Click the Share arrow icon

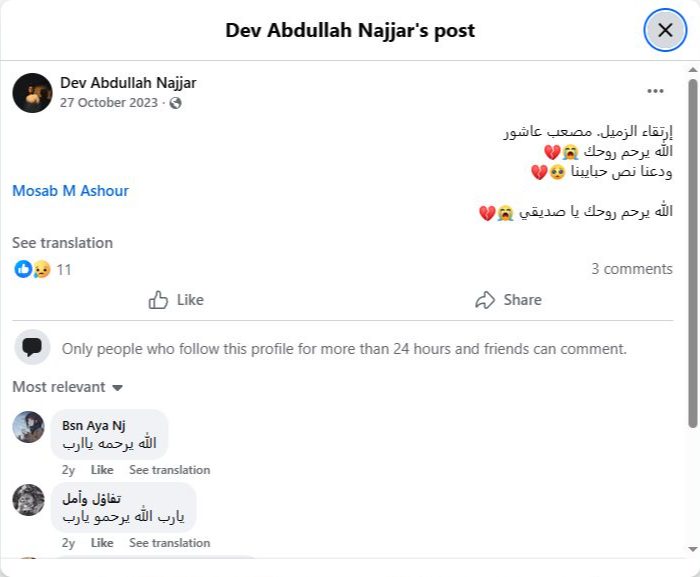click(485, 300)
